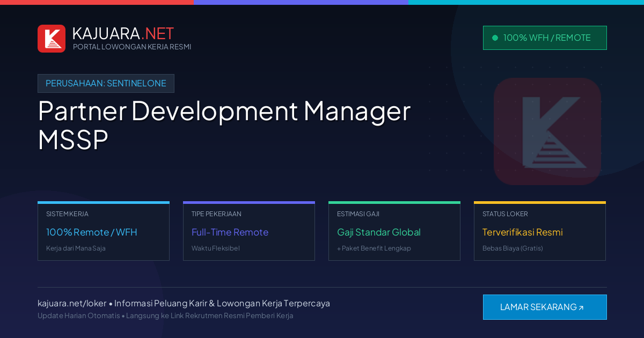Image resolution: width=644 pixels, height=338 pixels.
Task: Click the 100% WFH / REMOTE badge
Action: (x=545, y=38)
